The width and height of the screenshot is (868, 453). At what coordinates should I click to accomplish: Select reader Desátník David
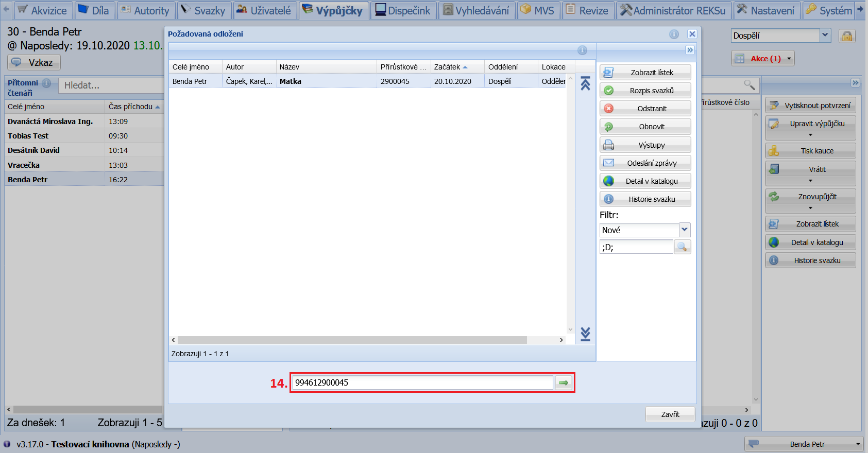click(x=84, y=150)
